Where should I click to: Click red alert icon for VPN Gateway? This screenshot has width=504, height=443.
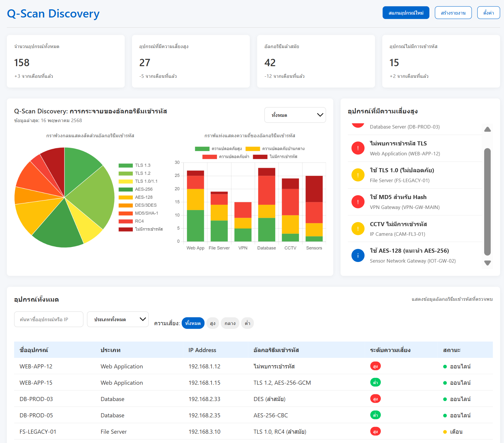pyautogui.click(x=358, y=202)
